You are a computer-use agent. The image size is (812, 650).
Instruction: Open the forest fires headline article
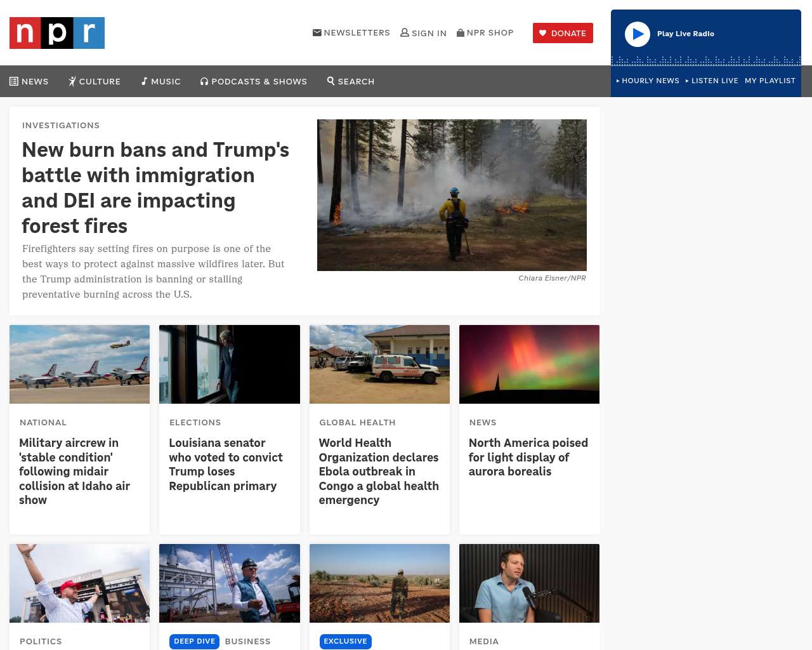pyautogui.click(x=155, y=188)
